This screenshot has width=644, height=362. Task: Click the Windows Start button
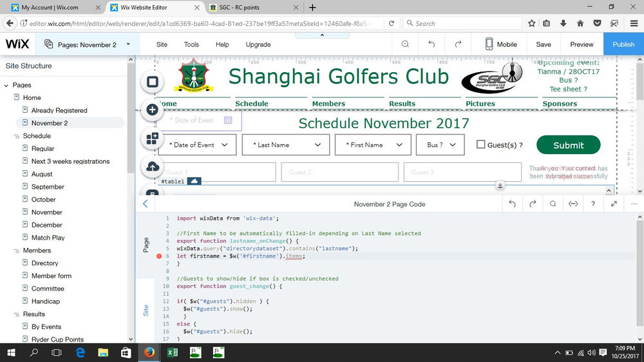pos(11,352)
